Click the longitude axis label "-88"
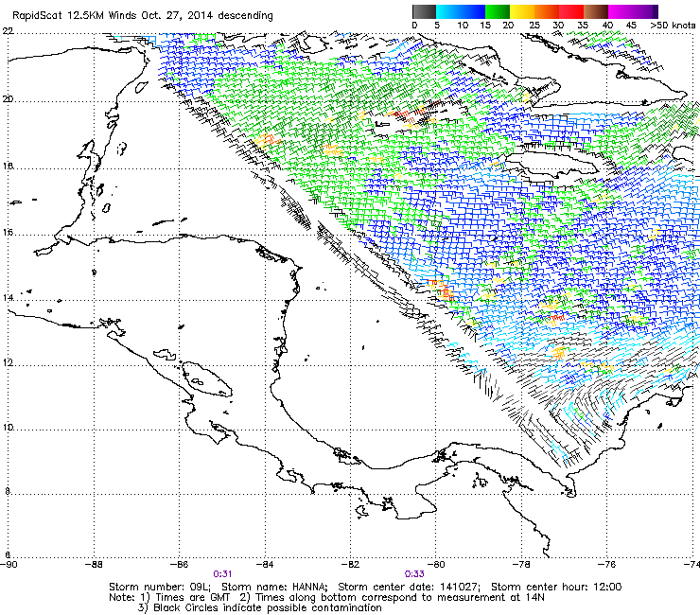The height and width of the screenshot is (615, 700). coord(94,564)
